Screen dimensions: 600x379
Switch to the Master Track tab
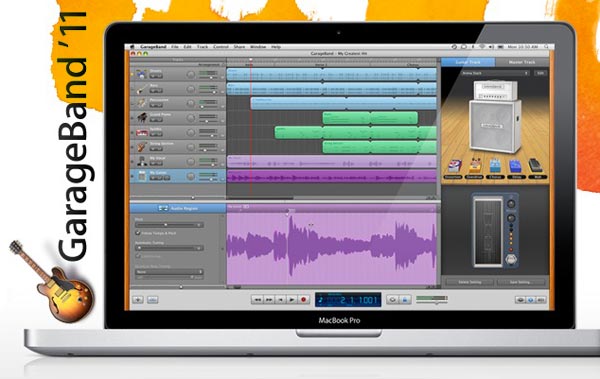pos(522,62)
